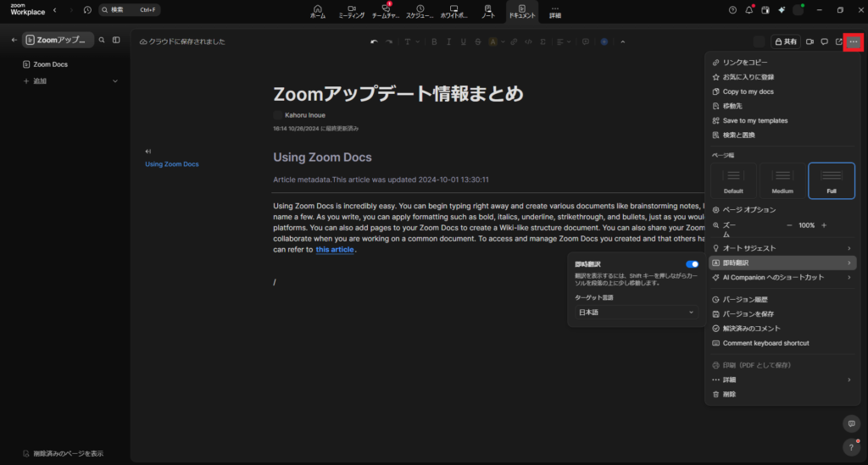Viewport: 868px width, 465px height.
Task: Click the notifications bell icon
Action: pyautogui.click(x=748, y=10)
